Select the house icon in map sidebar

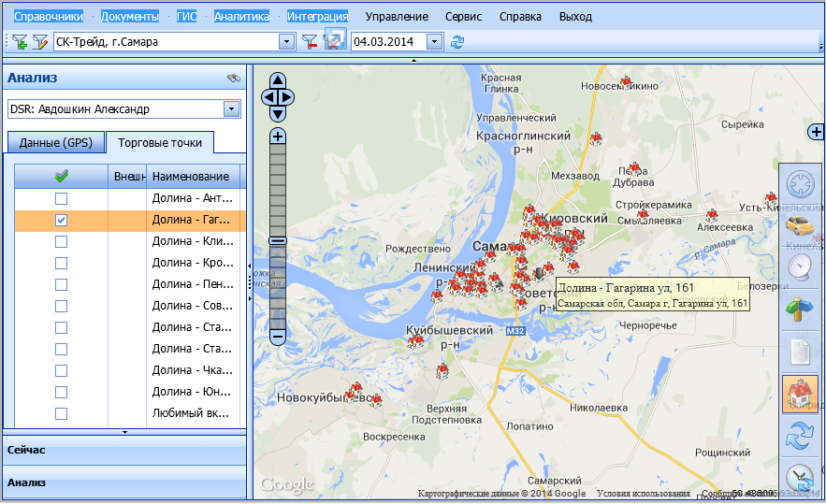(800, 394)
